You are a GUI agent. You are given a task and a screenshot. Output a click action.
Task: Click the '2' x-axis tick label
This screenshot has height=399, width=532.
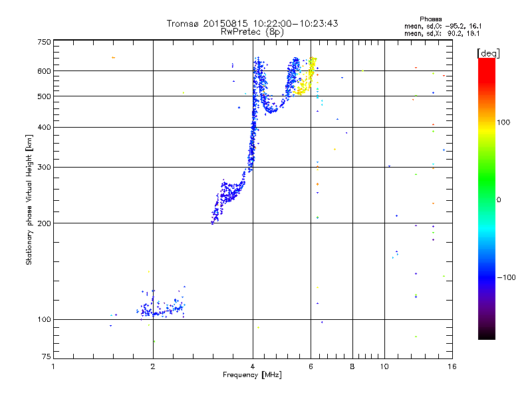coord(153,366)
